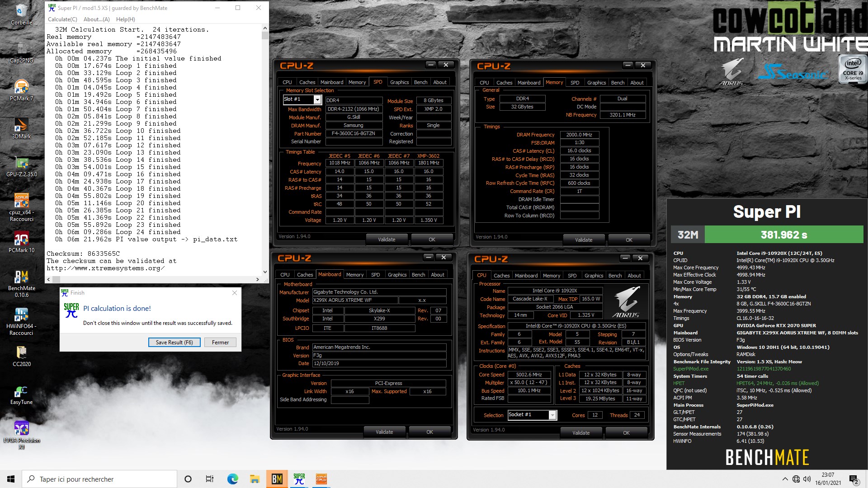Switch to CPU-Z taskbar icon
This screenshot has width=868, height=488.
coord(321,479)
